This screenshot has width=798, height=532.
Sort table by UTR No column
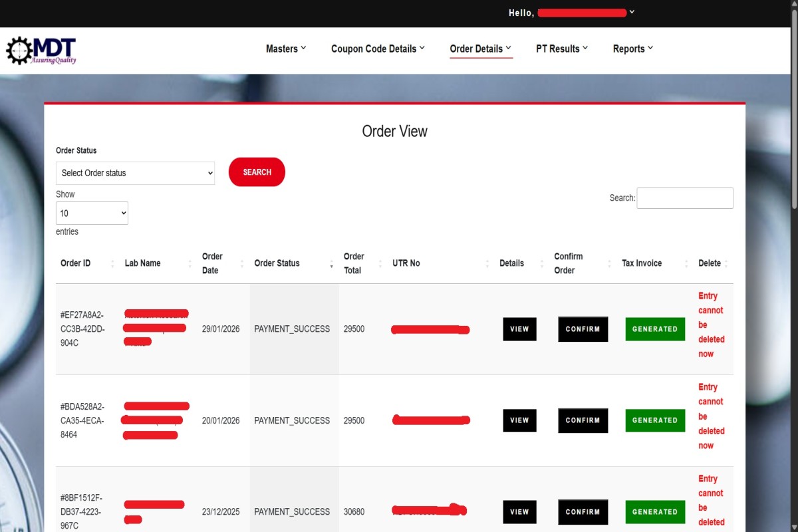tap(406, 263)
